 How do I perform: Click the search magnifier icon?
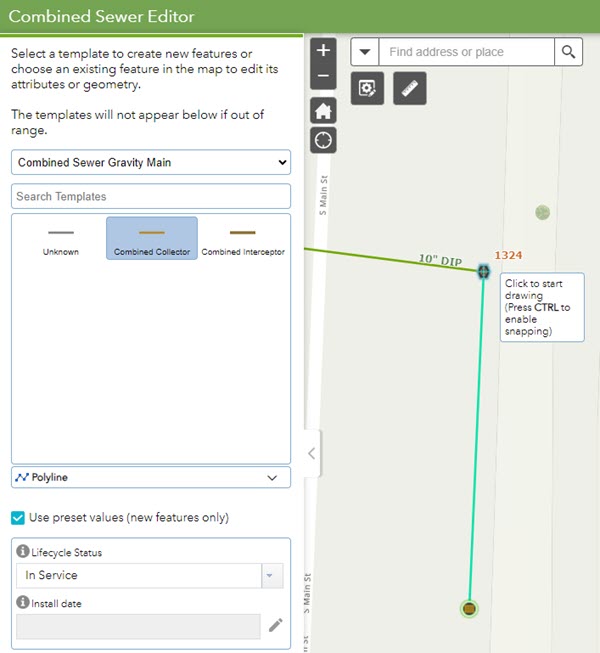coord(568,52)
